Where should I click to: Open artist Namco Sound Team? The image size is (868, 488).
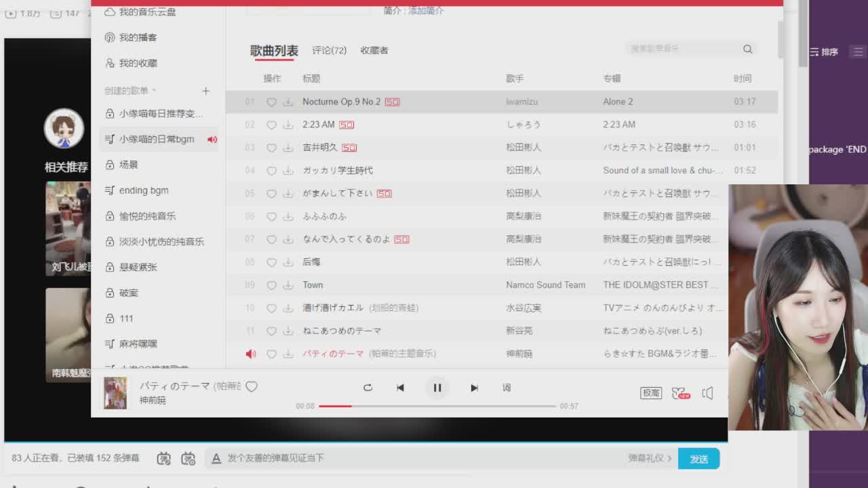click(x=545, y=285)
